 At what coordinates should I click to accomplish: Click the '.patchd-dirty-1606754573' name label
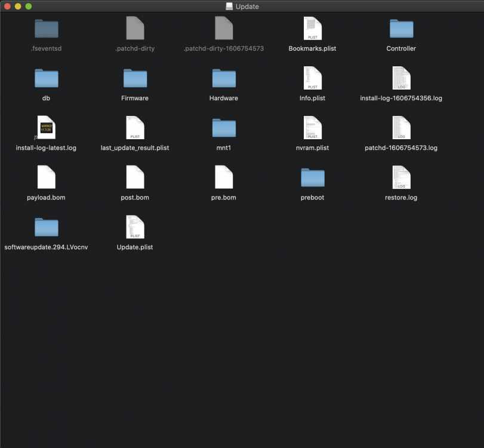click(223, 48)
